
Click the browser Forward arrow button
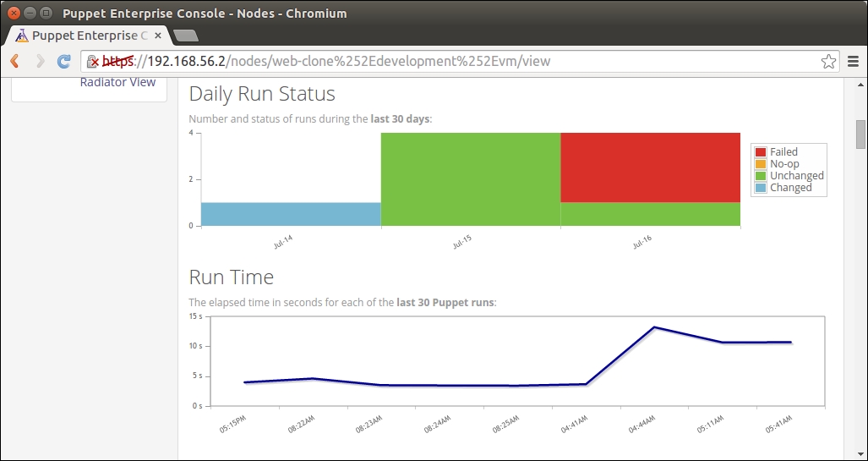(x=40, y=61)
